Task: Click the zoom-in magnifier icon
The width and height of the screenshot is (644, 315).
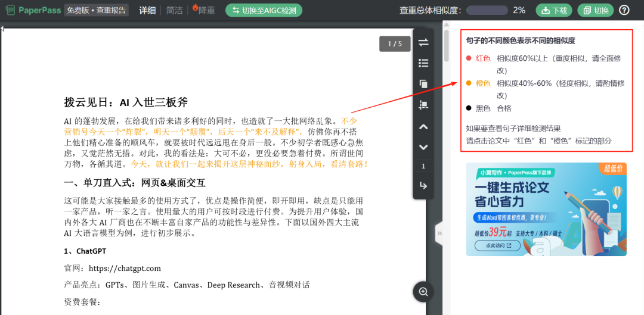Action: pyautogui.click(x=423, y=292)
